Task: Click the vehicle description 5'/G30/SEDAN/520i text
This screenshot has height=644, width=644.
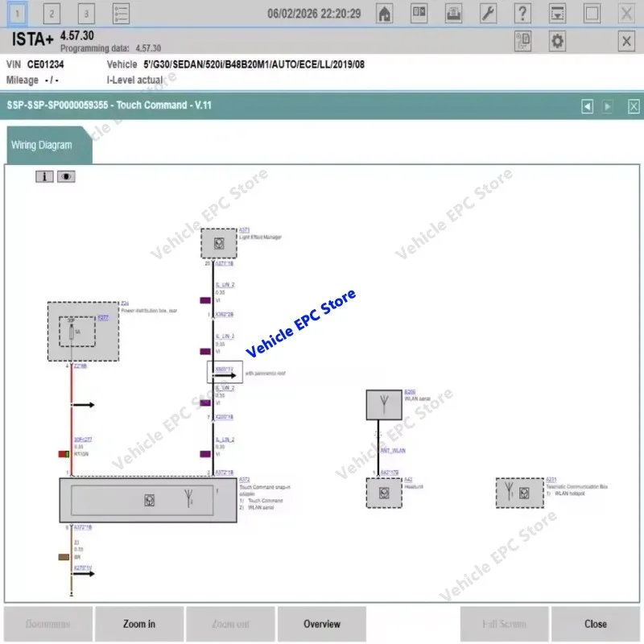Action: coord(254,64)
